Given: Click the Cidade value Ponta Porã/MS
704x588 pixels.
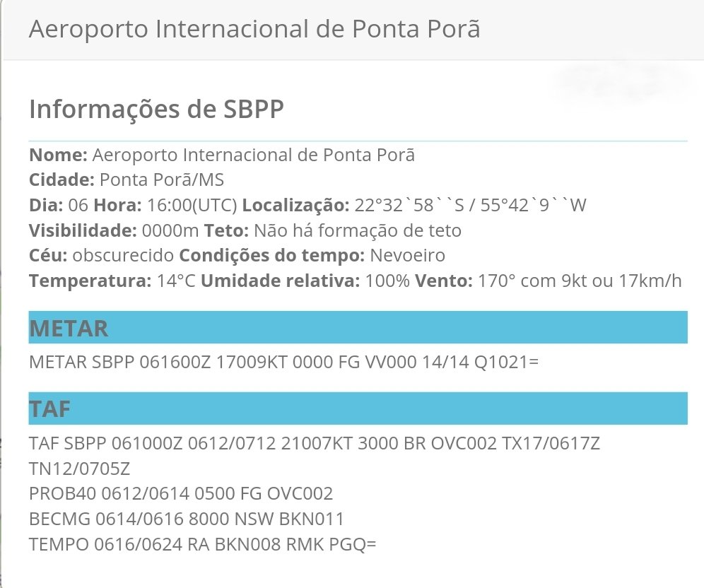Looking at the screenshot, I should click(162, 180).
